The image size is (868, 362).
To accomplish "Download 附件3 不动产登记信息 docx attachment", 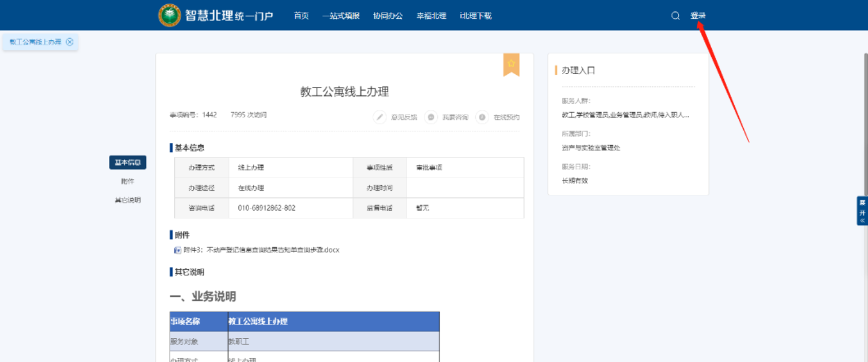I will 261,250.
